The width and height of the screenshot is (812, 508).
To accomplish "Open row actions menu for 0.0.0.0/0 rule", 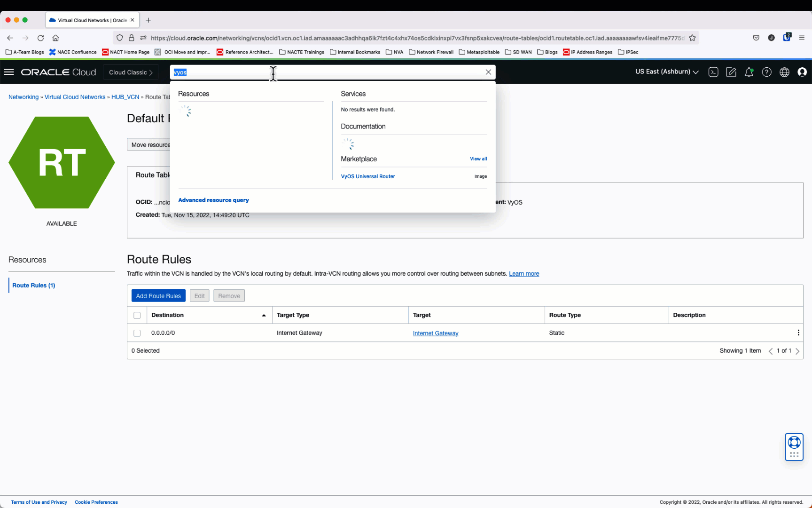I will (798, 333).
